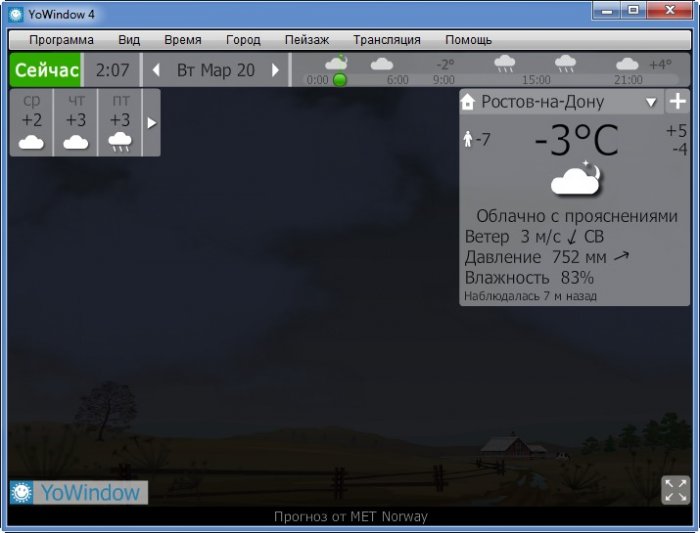
Task: Click the cloud icon above 6:00
Action: pos(382,64)
